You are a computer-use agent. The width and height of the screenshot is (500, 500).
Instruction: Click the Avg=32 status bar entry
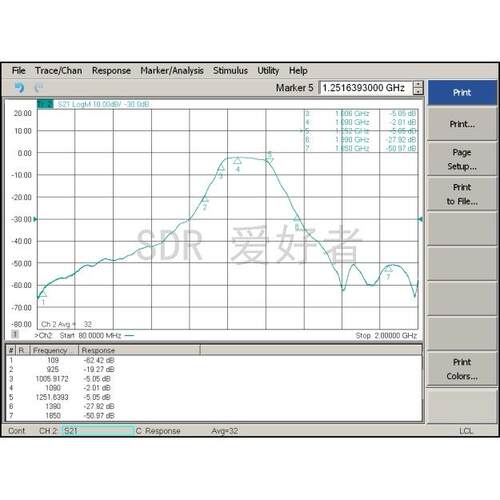point(225,431)
